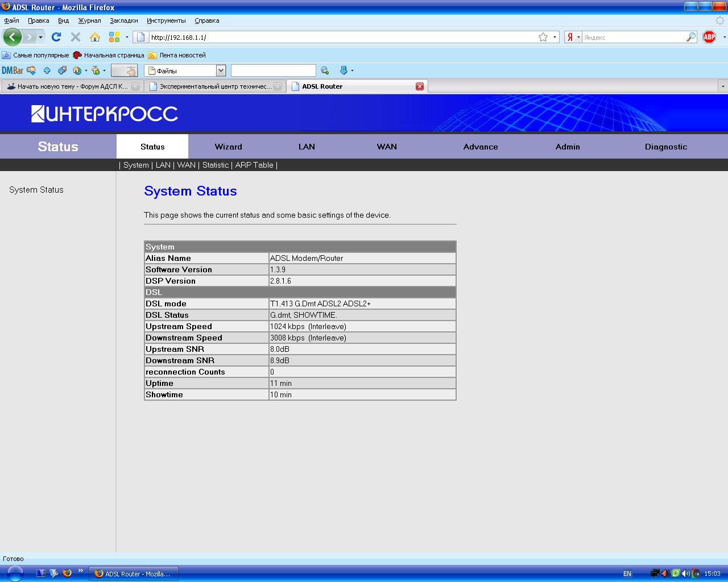Open the Файлы dropdown in DMBar
Viewport: 728px width, 582px height.
221,70
